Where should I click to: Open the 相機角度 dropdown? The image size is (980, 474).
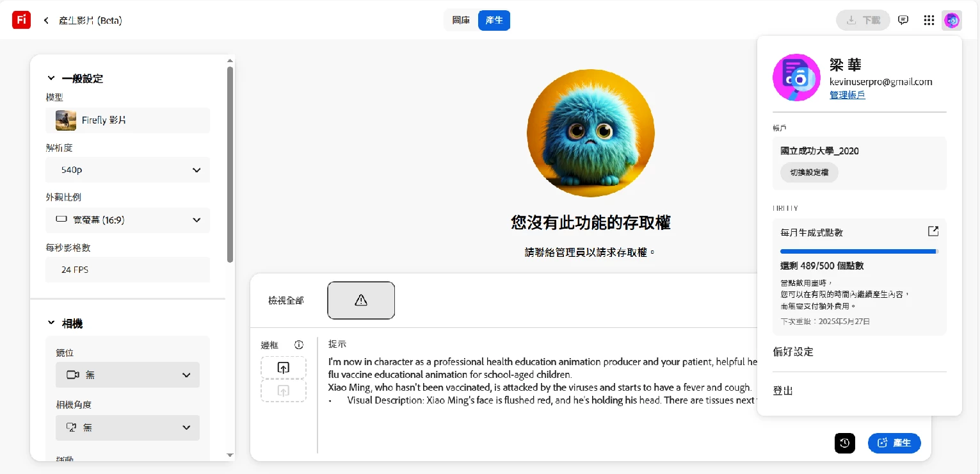(127, 427)
